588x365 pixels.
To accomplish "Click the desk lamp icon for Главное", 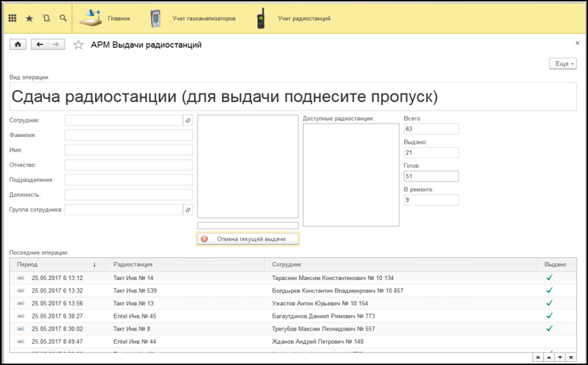I will point(91,18).
